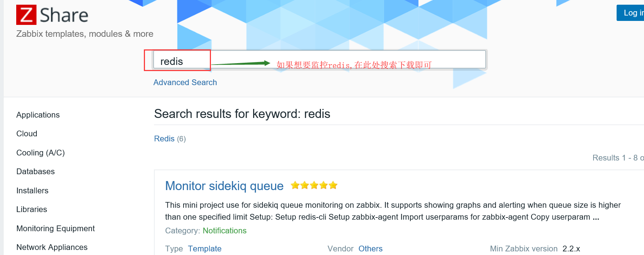Image resolution: width=644 pixels, height=255 pixels.
Task: Select Monitoring Equipment category
Action: [56, 229]
